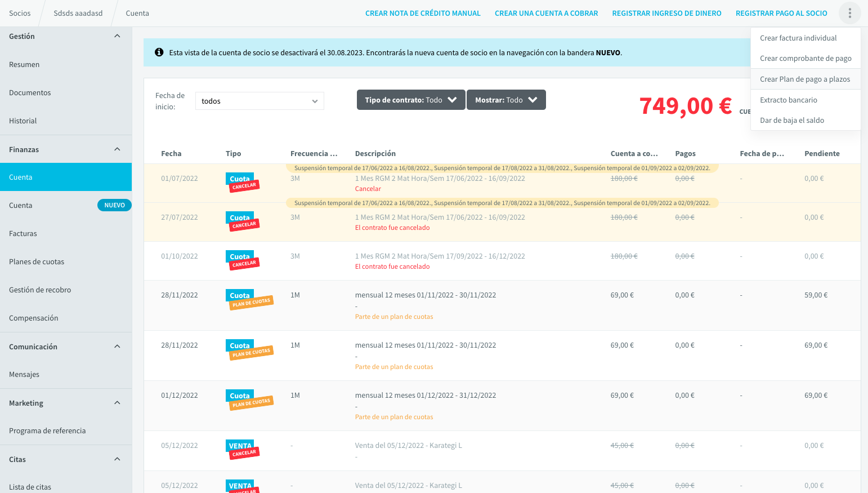Click date 01/10/2022 in table
The height and width of the screenshot is (493, 868).
(180, 256)
